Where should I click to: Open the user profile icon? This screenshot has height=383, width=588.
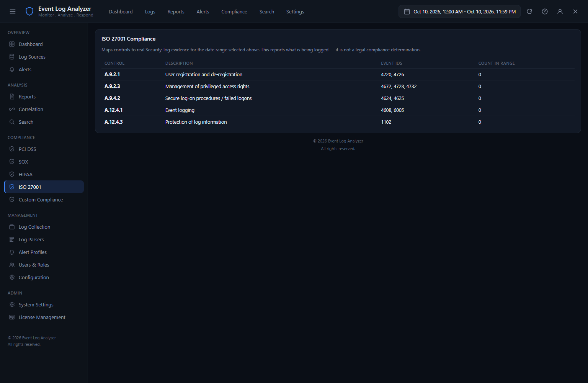click(560, 11)
